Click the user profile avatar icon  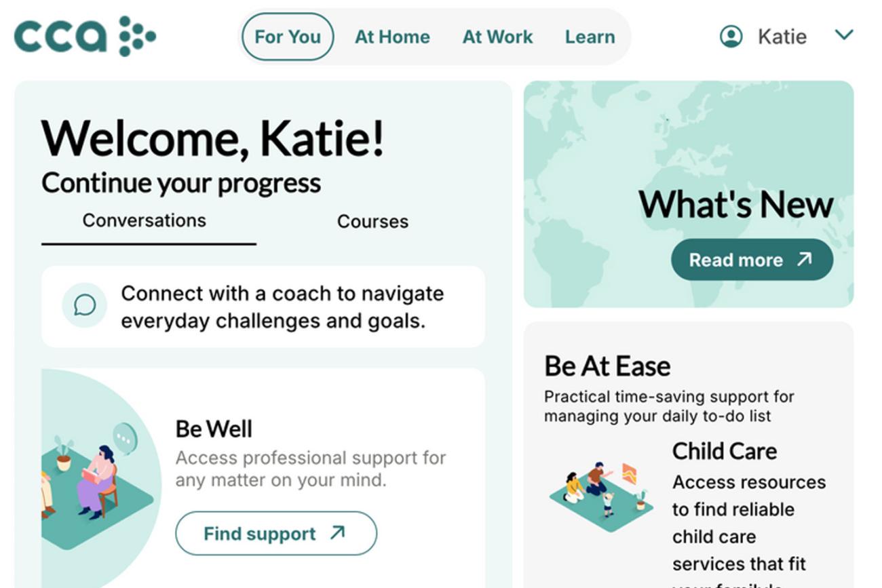pos(731,37)
